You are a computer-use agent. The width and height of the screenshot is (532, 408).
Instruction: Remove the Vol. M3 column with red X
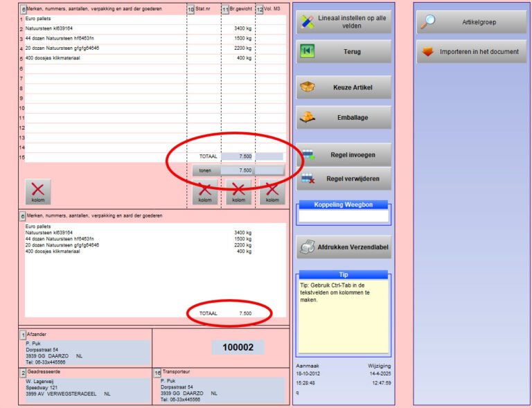[272, 192]
